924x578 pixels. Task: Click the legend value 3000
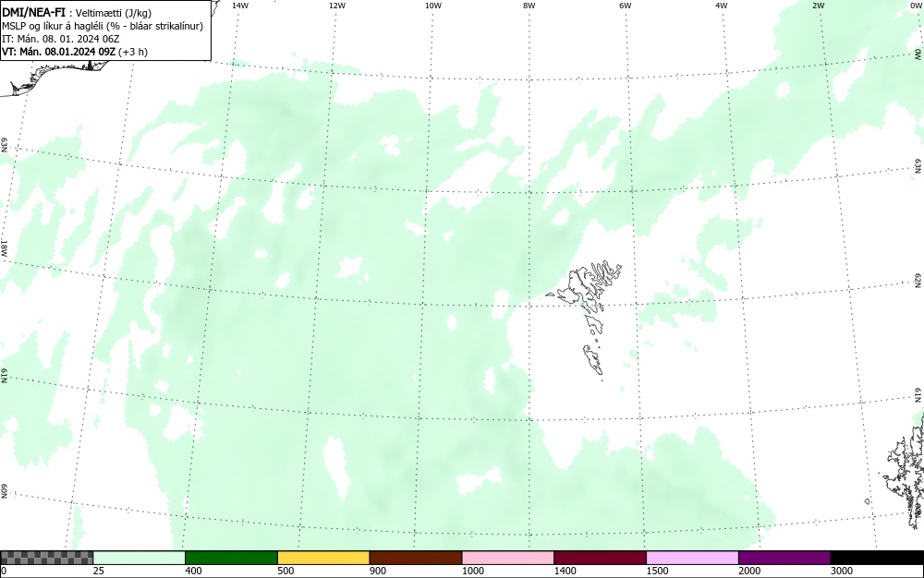(842, 571)
